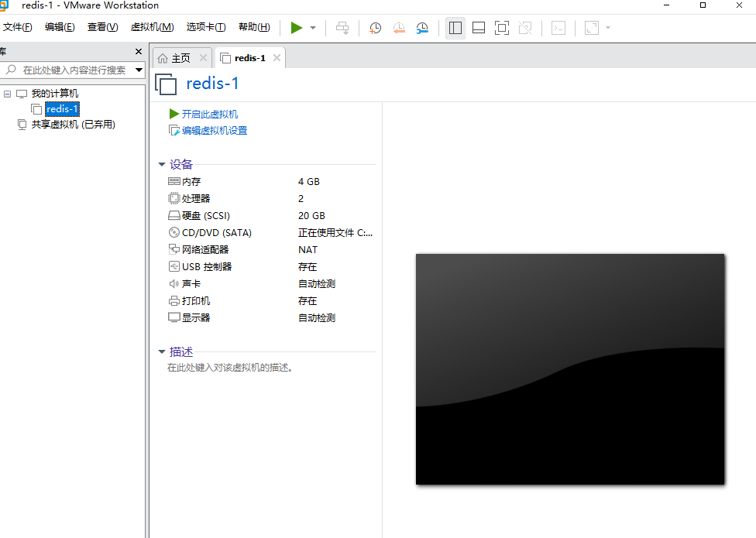Collapse the 设备 section

(x=162, y=164)
